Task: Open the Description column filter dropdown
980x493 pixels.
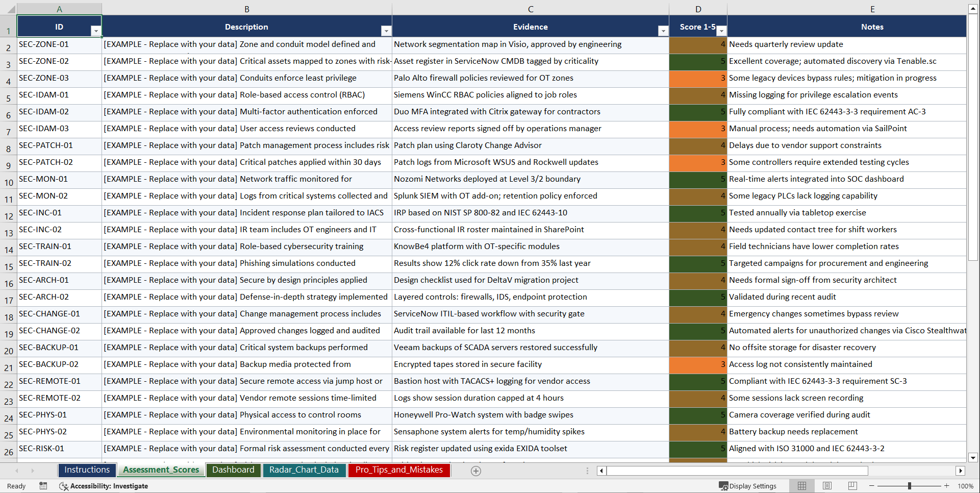Action: coord(386,31)
